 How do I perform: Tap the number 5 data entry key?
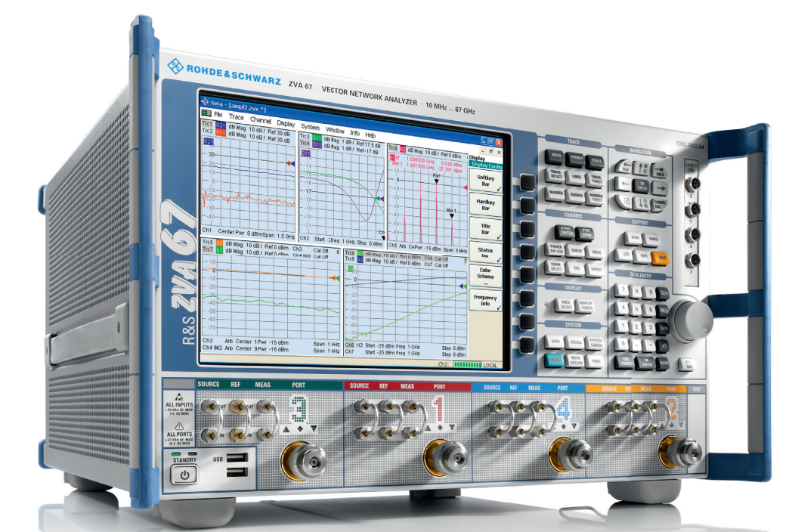tap(636, 309)
